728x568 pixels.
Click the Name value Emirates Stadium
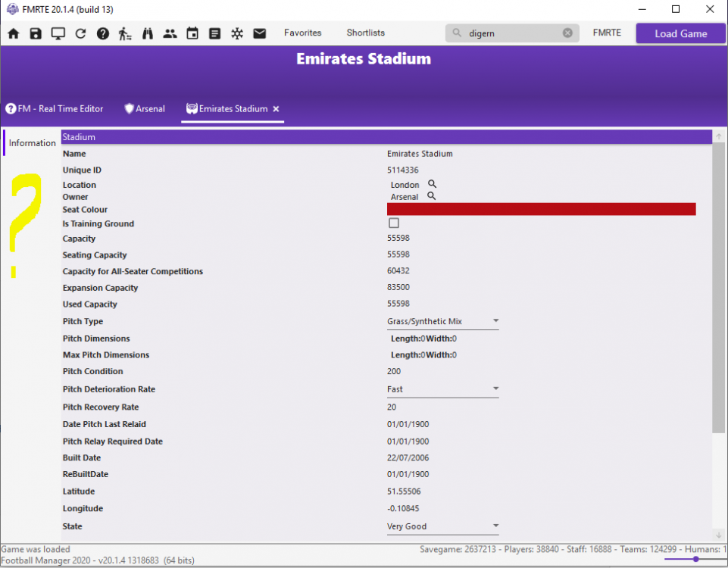[420, 154]
